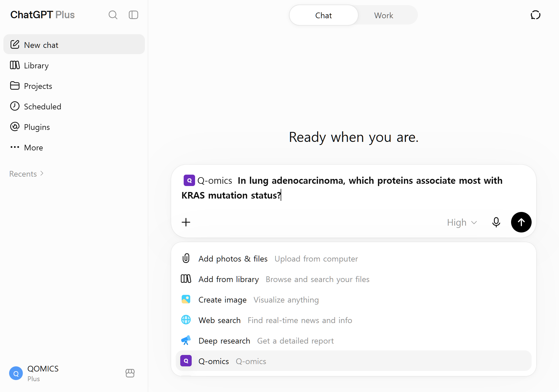The height and width of the screenshot is (392, 559).
Task: Click the paperclip icon for Add photos & files
Action: 186,258
